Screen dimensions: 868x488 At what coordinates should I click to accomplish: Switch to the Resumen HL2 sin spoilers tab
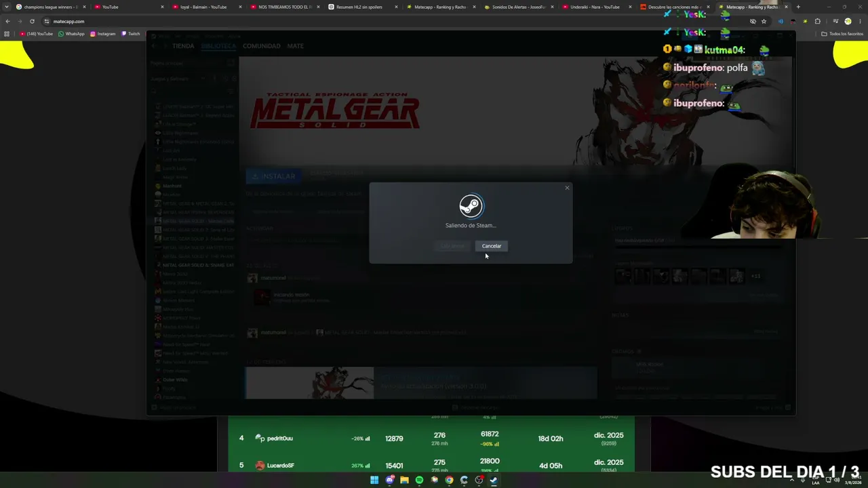pyautogui.click(x=363, y=7)
